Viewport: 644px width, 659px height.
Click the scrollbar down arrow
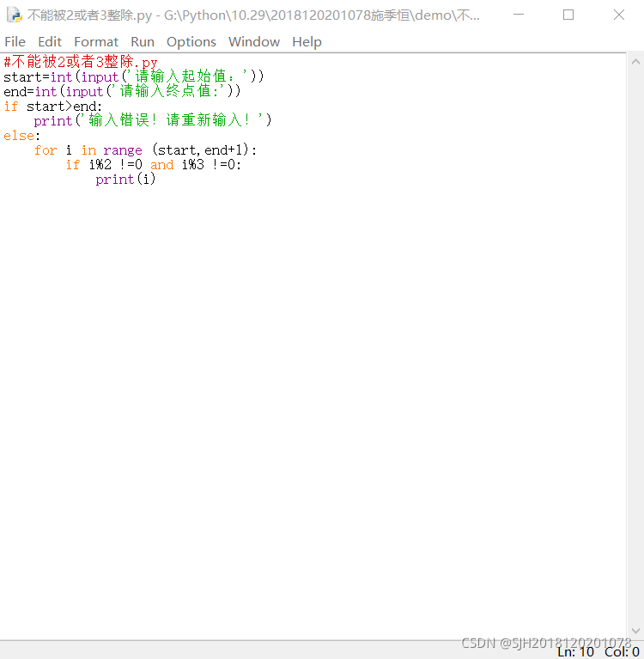pyautogui.click(x=635, y=631)
